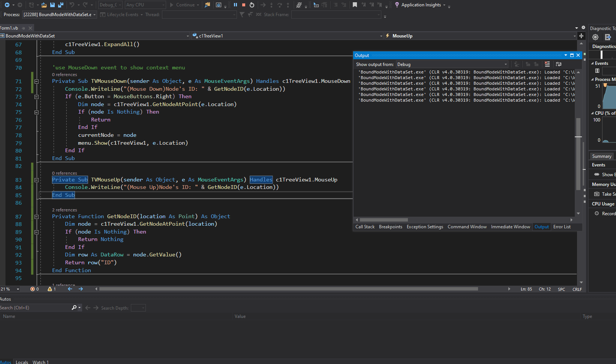Click the warnings count indicator in editor status
Screen dimensions: 616x364
pos(52,289)
